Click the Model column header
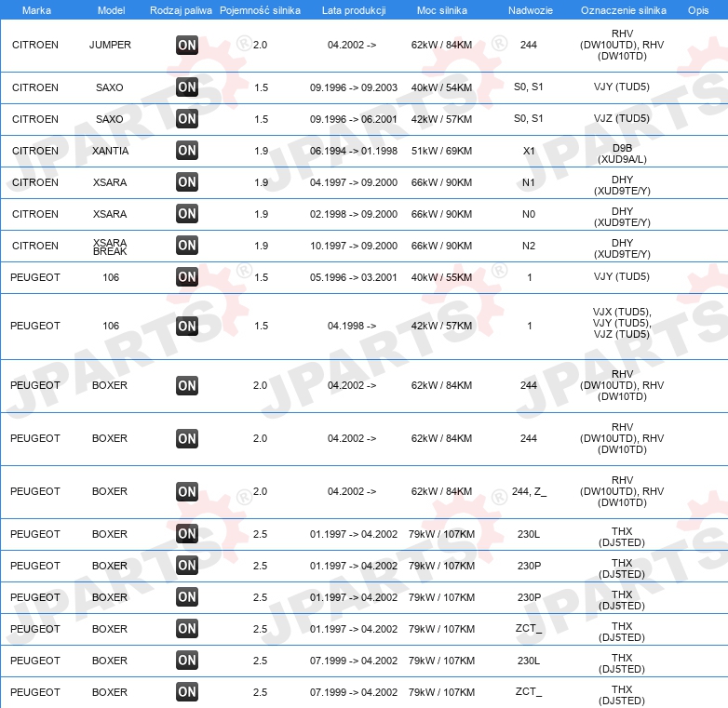Viewport: 728px width, 708px height. 111,10
